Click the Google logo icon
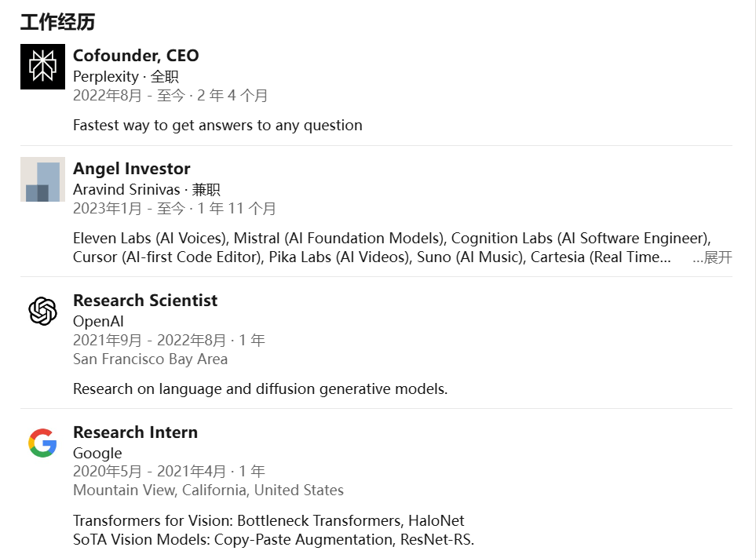Screen dimensions: 756x558 click(x=42, y=443)
